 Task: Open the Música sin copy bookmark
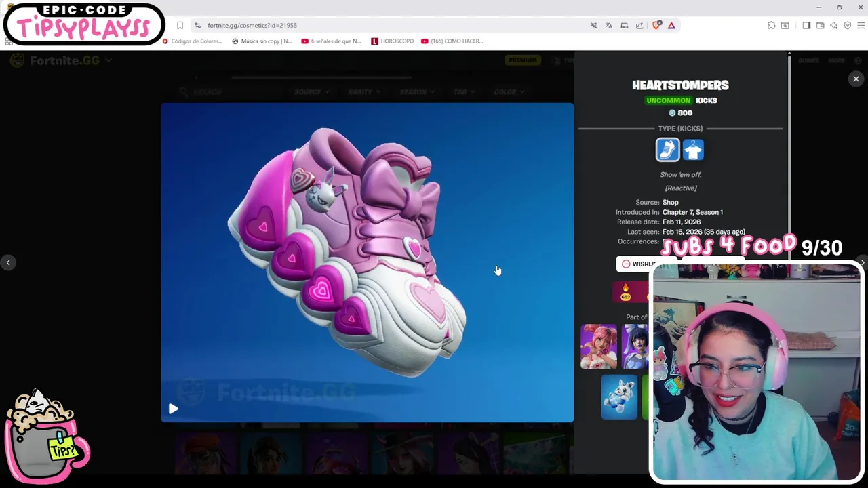click(262, 41)
